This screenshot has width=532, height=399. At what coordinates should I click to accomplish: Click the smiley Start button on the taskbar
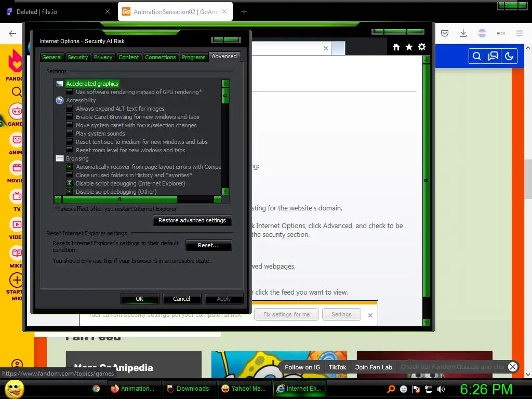tap(14, 389)
